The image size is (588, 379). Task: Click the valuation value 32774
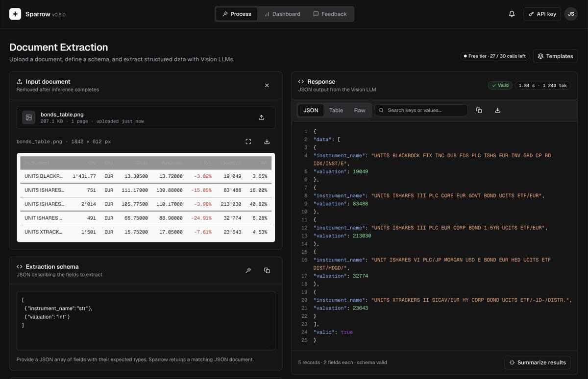360,276
